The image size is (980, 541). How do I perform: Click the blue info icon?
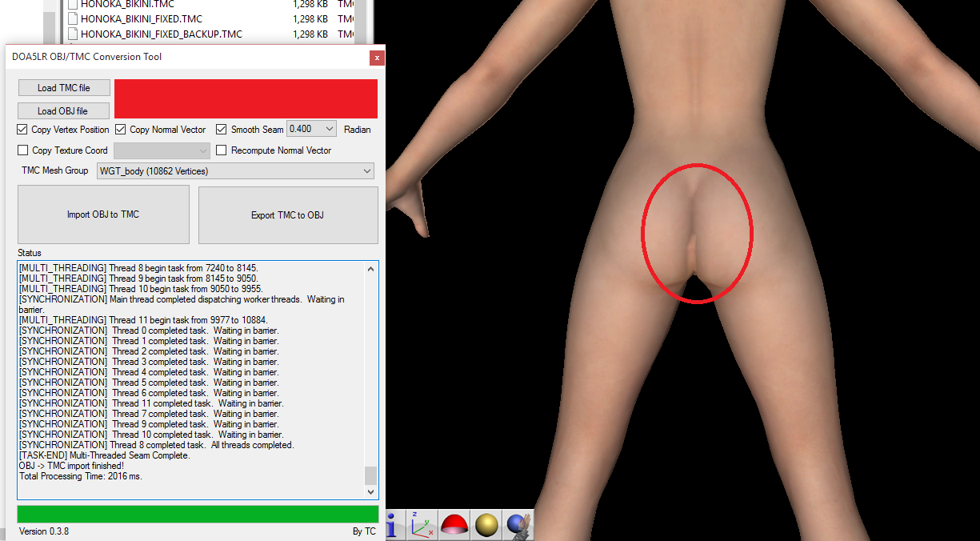click(x=393, y=524)
